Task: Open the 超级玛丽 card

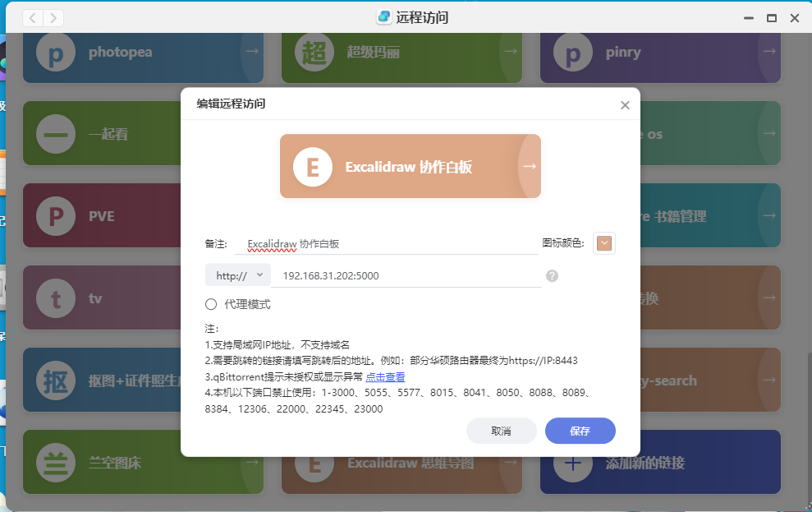Action: point(401,58)
